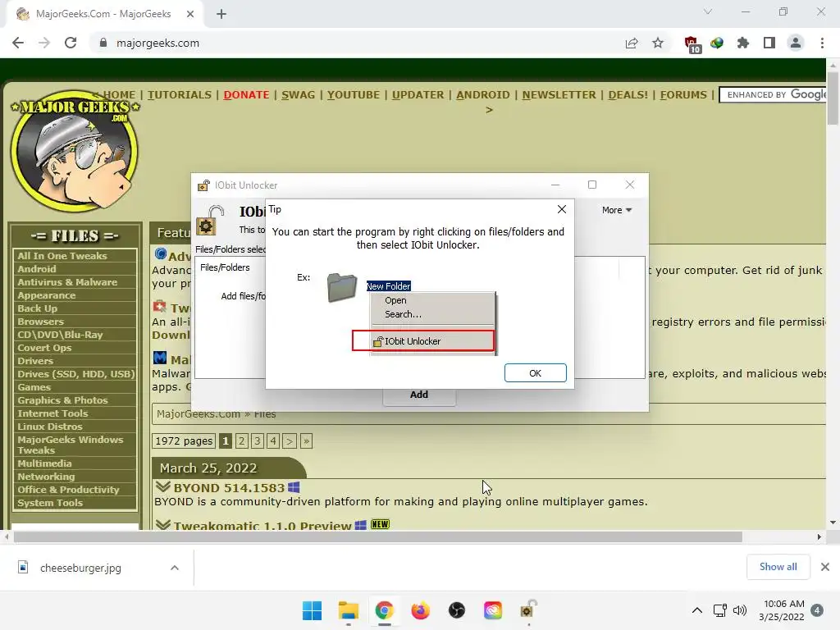Viewport: 840px width, 630px height.
Task: Open the System Tools category
Action: 50,503
